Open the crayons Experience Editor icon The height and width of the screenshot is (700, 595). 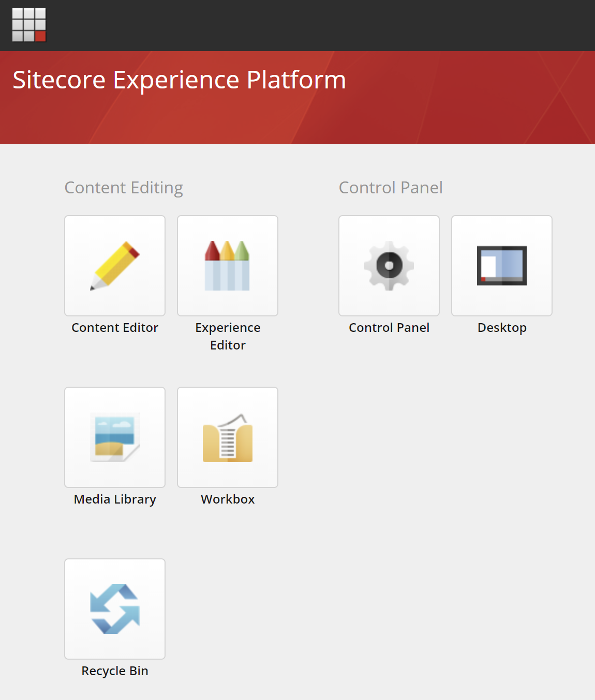coord(228,265)
